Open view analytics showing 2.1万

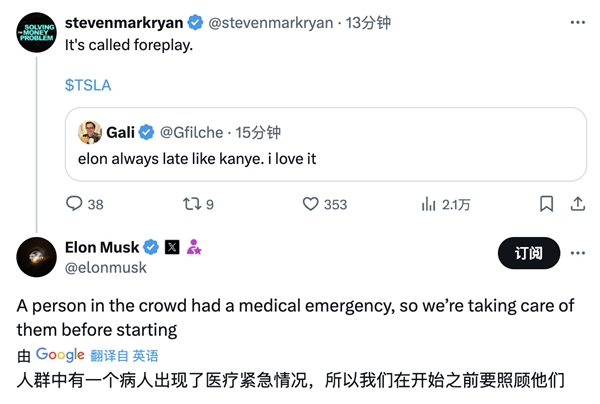[427, 204]
